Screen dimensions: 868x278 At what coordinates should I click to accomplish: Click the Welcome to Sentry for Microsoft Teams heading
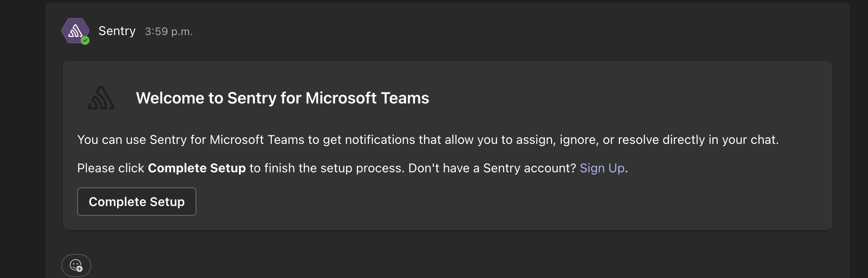pos(282,98)
